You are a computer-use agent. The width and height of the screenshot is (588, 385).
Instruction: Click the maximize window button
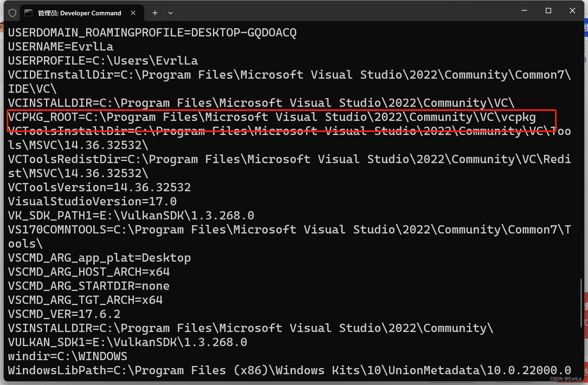click(548, 11)
